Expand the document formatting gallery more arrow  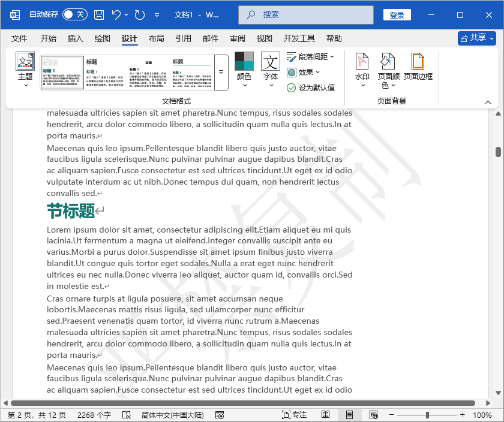tap(221, 72)
